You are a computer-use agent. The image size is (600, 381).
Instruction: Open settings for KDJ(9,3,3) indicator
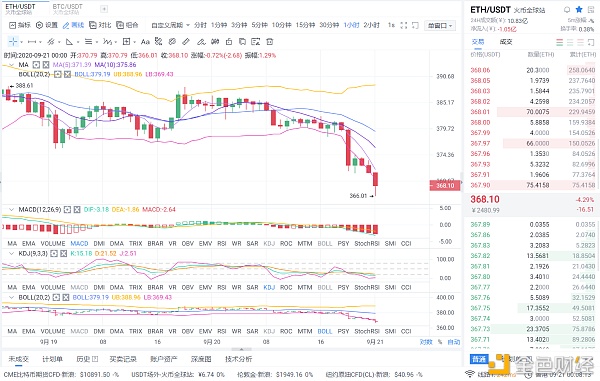(x=54, y=254)
